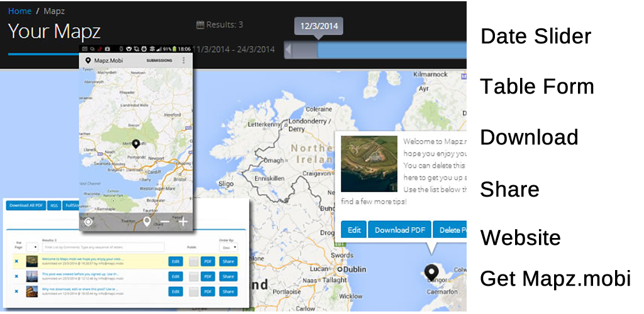
Task: Open the Order By dropdown
Action: tap(228, 247)
